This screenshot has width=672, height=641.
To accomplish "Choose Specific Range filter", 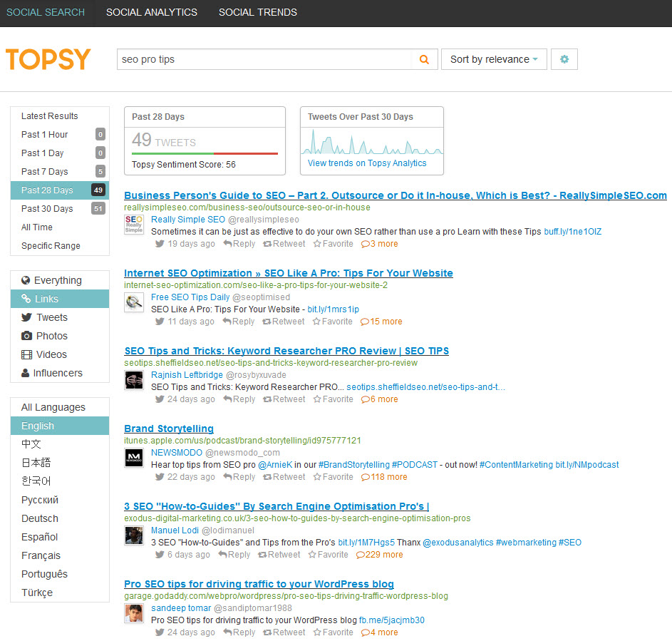I will point(60,246).
